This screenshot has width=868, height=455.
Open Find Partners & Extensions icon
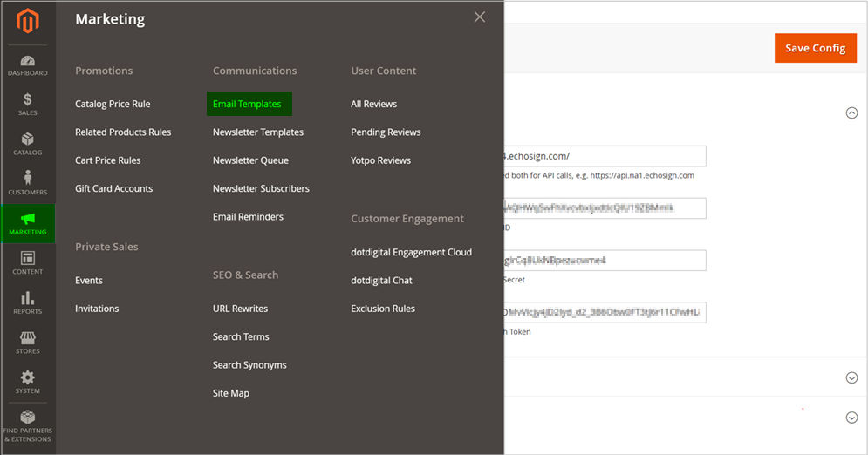point(28,424)
